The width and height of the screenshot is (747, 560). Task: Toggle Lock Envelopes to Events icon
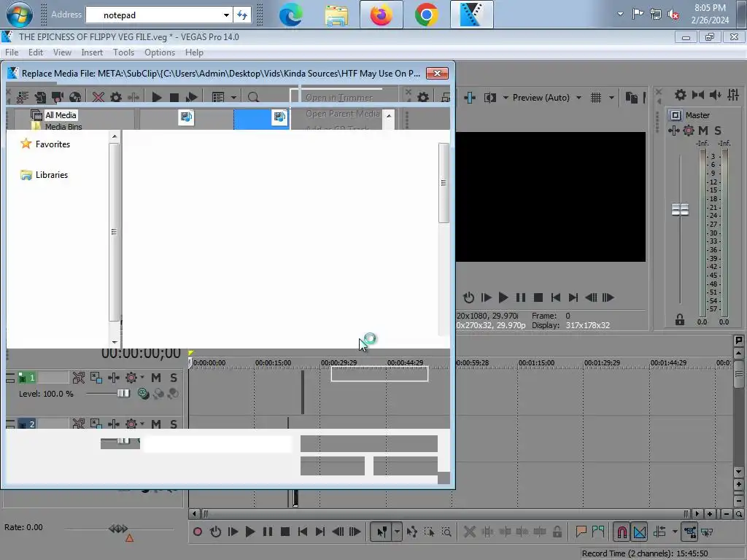(x=690, y=532)
